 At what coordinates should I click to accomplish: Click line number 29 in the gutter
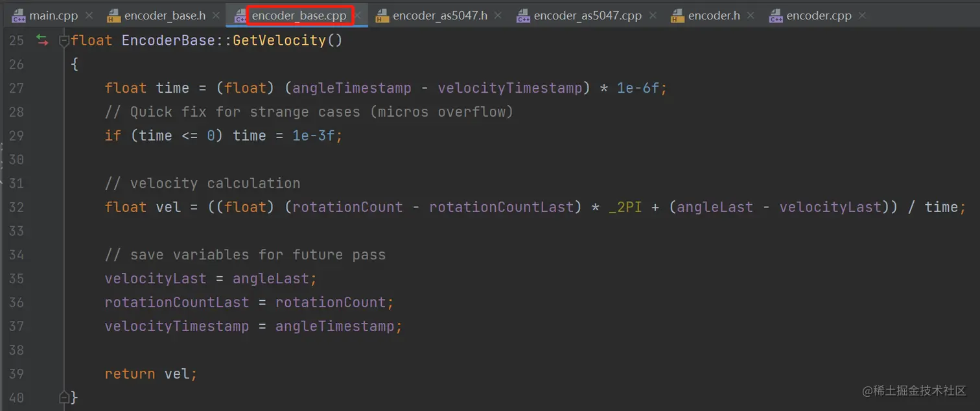click(x=17, y=135)
